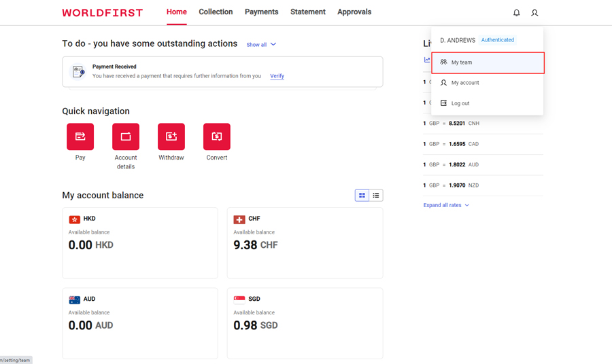Expand all rates

click(445, 205)
